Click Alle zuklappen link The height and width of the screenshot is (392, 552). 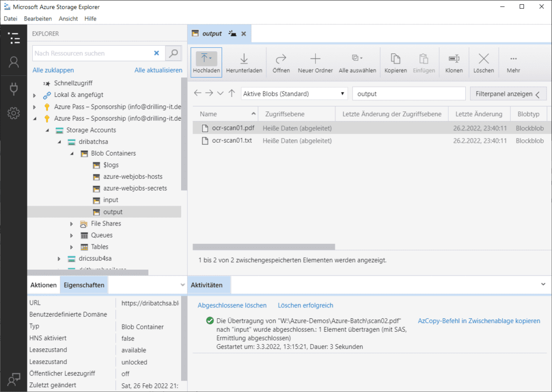tap(53, 71)
